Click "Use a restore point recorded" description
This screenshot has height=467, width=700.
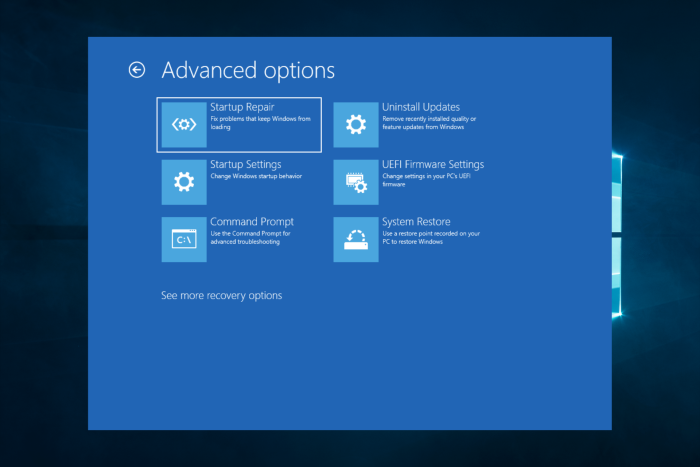pyautogui.click(x=431, y=238)
